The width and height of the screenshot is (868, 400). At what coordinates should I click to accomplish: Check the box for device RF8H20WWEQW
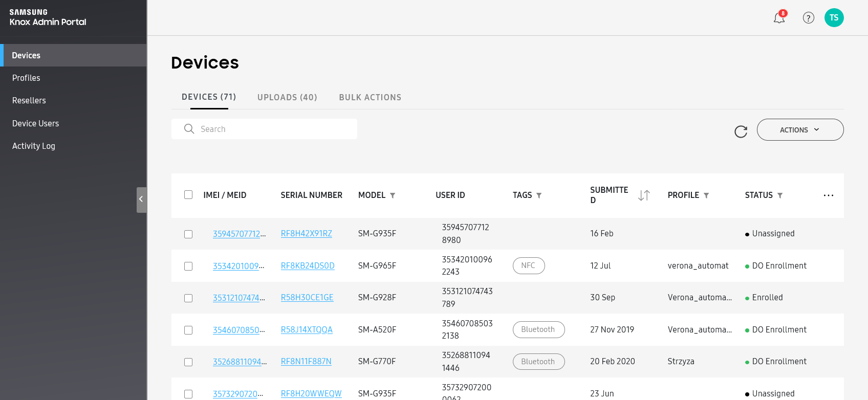tap(188, 394)
